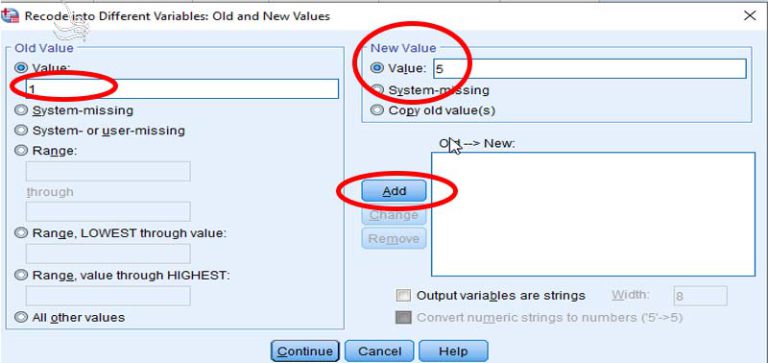
Task: Click inside the Old --> New list box
Action: [x=593, y=214]
